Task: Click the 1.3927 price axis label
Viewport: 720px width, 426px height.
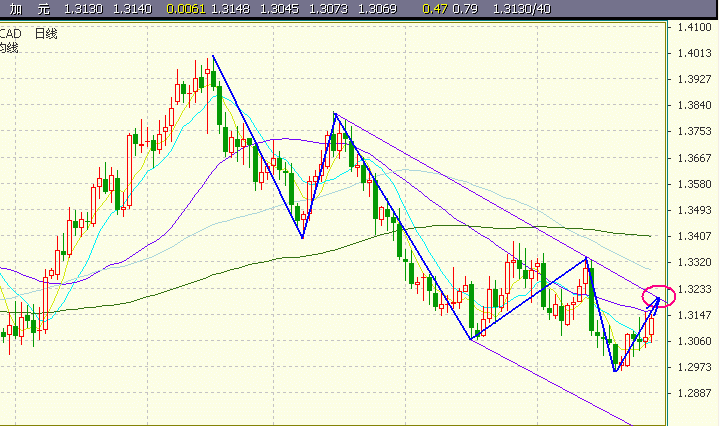Action: pos(695,79)
